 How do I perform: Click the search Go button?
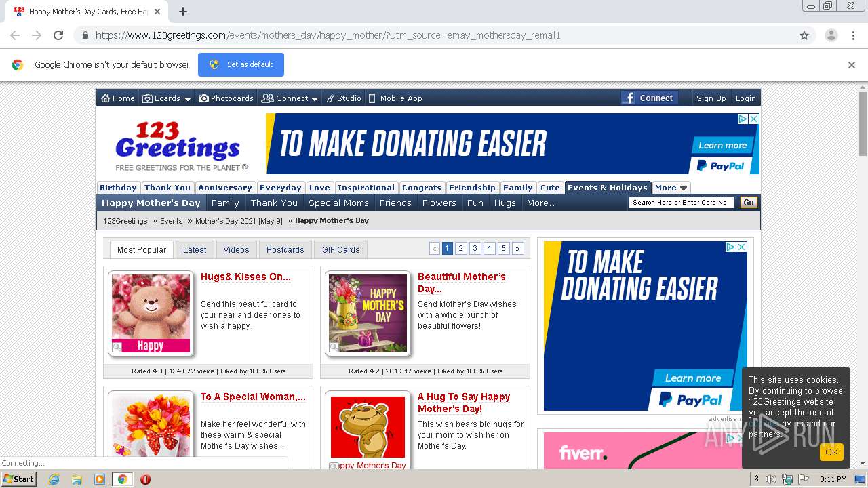tap(749, 202)
